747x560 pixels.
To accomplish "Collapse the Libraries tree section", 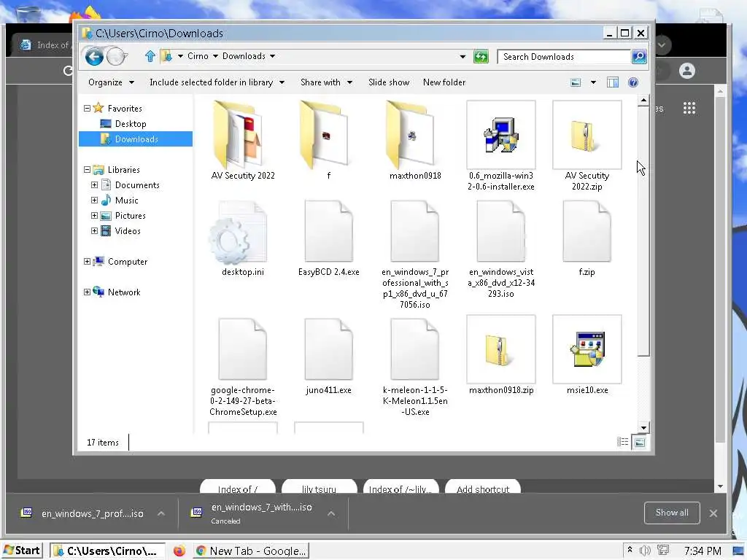I will pyautogui.click(x=87, y=169).
